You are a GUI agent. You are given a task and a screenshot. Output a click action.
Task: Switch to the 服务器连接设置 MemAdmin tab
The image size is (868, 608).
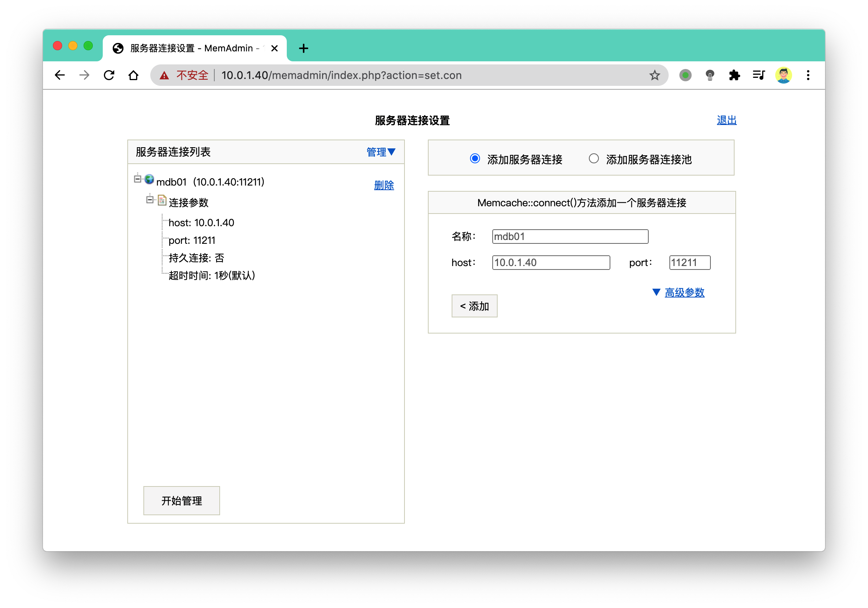coord(195,48)
